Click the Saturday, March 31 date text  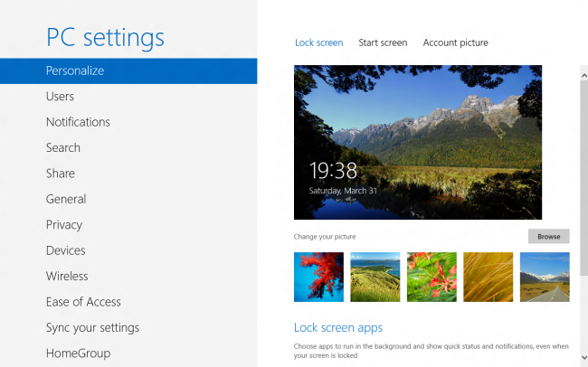[343, 191]
